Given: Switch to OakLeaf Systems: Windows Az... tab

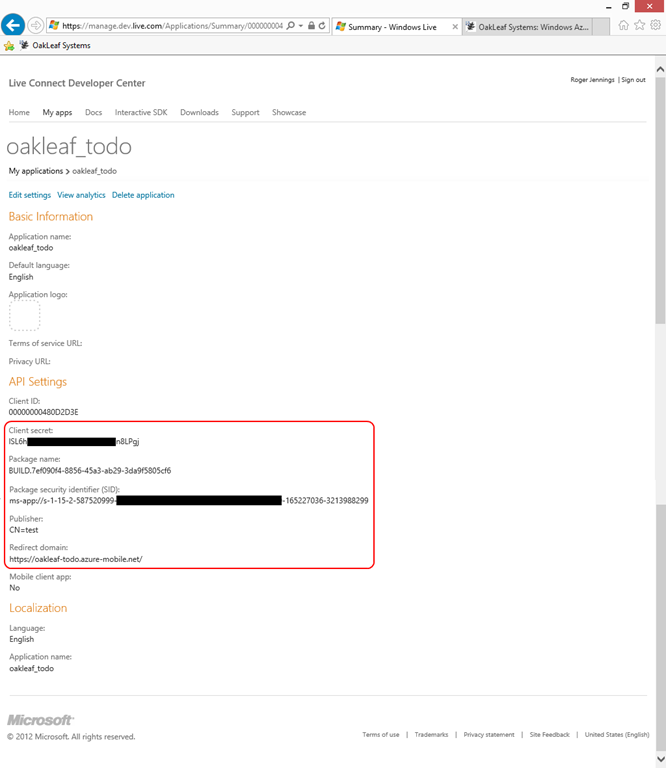Looking at the screenshot, I should [527, 27].
